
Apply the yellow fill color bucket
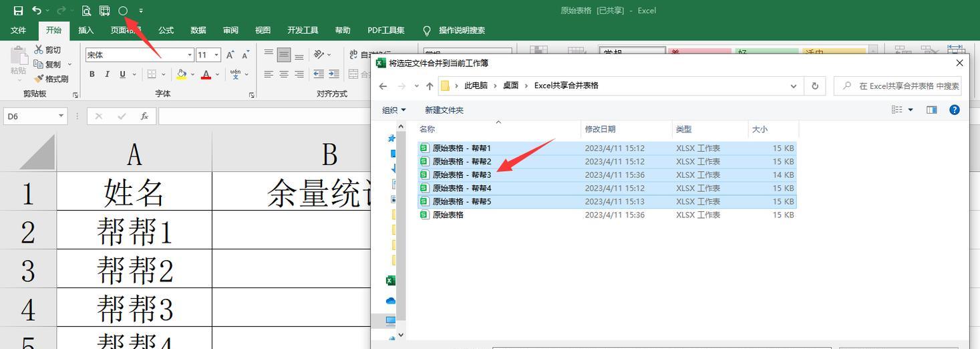click(x=182, y=74)
